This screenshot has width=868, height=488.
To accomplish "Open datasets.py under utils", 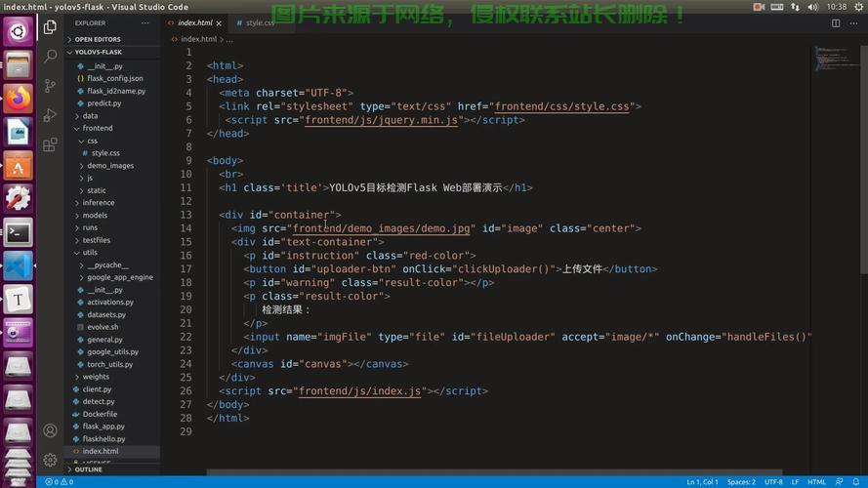I will click(106, 315).
